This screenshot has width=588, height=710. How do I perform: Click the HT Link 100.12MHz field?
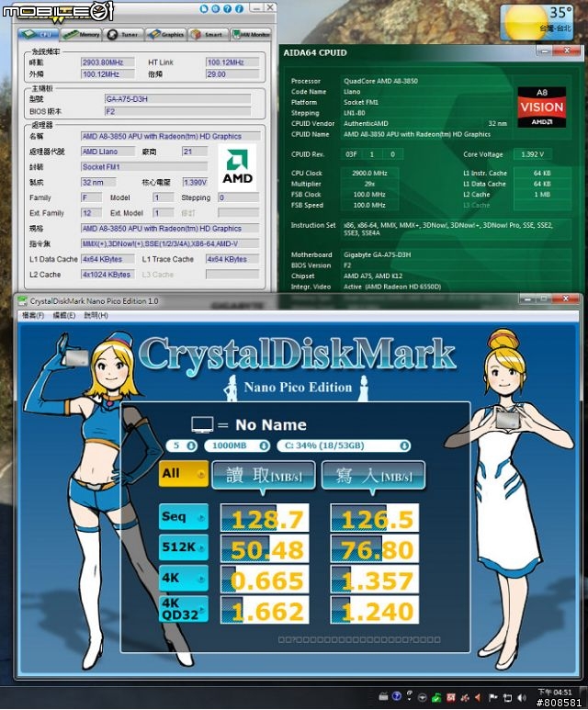(232, 62)
